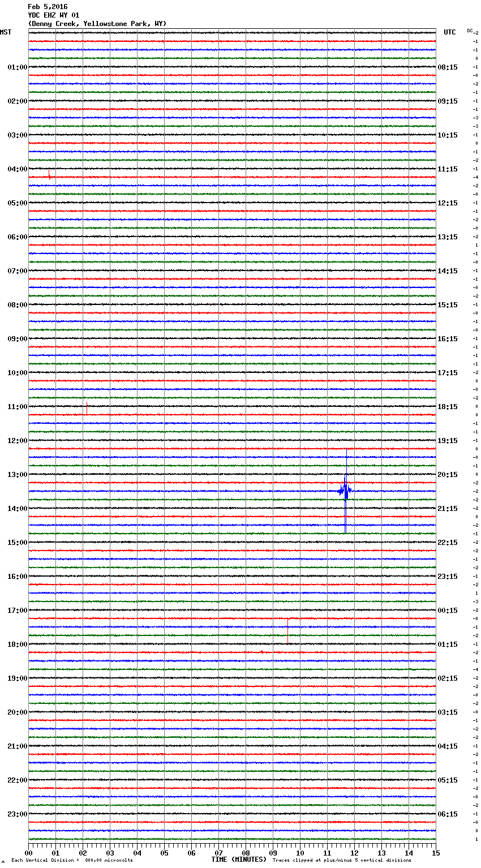Click the 01:15 UTC time label
This screenshot has height=868, width=481.
pos(448,644)
